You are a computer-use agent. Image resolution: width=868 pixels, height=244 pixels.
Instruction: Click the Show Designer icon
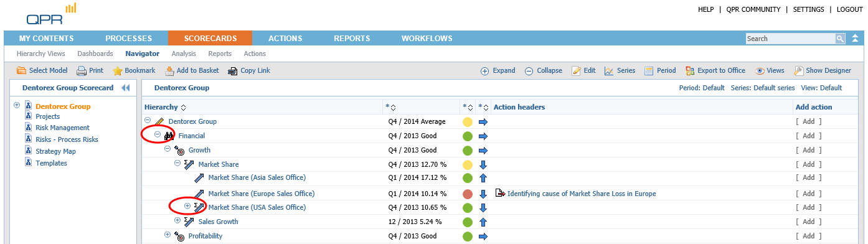coord(798,70)
